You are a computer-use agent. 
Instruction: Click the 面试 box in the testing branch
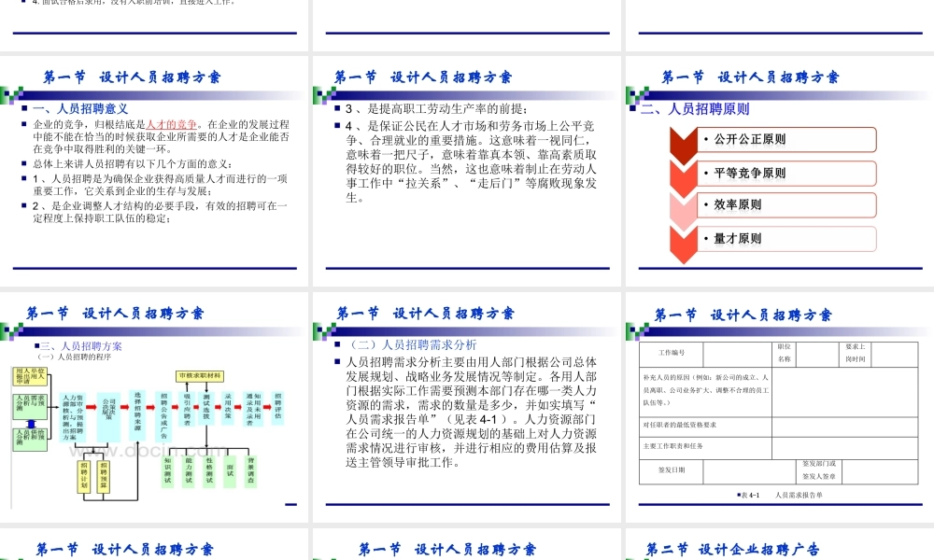(x=228, y=469)
